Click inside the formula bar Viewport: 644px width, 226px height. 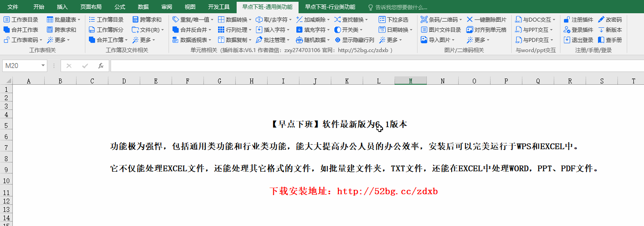point(377,66)
